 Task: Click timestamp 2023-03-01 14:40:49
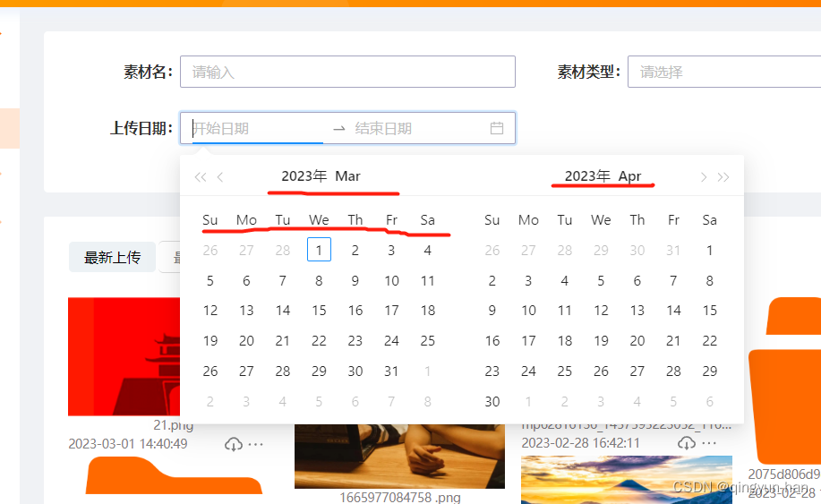click(x=128, y=444)
